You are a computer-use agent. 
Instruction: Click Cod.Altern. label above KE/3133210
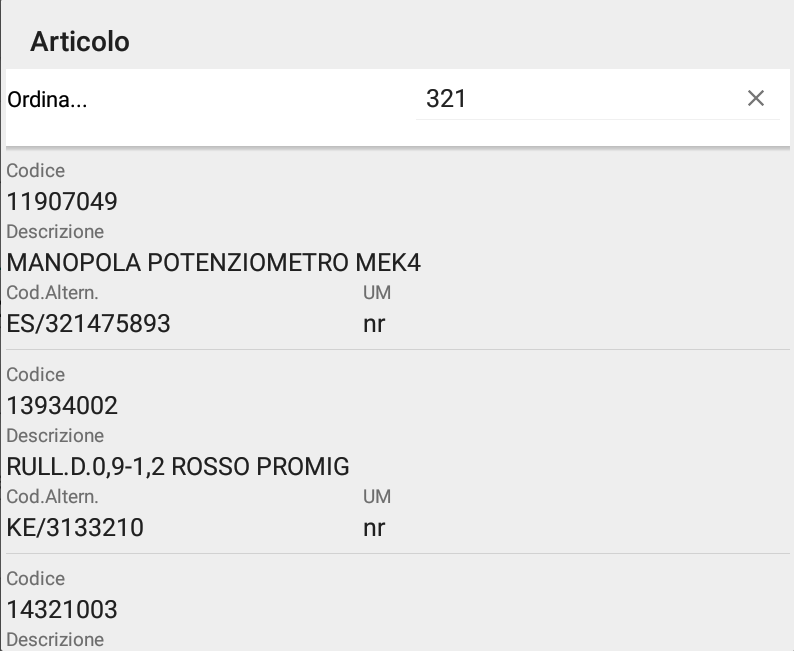tap(52, 497)
